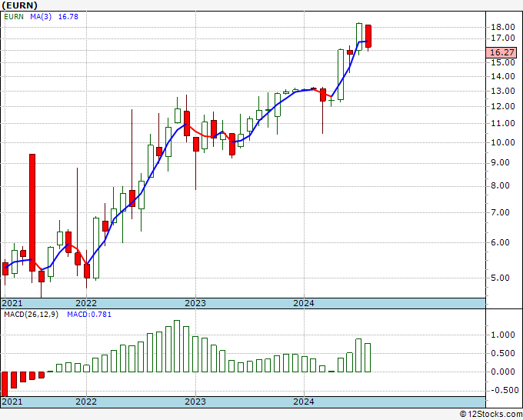This screenshot has width=523, height=420.
Task: Click the 18.00 price axis label
Action: [x=503, y=28]
